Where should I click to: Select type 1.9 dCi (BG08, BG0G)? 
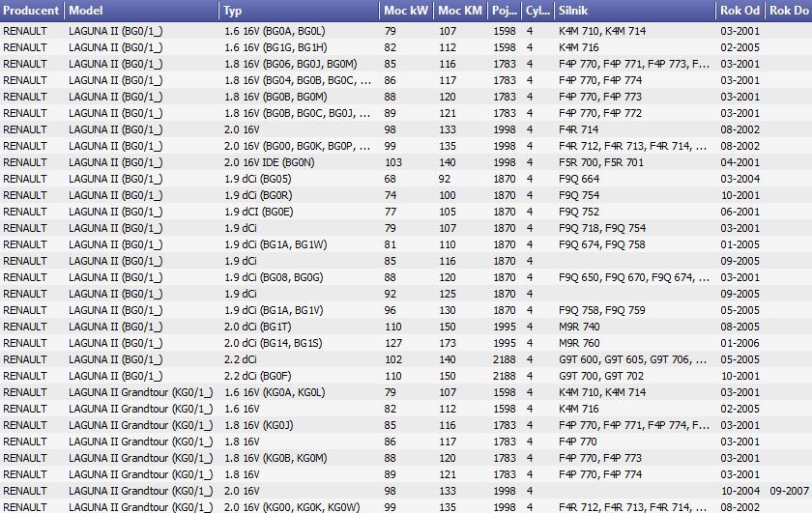274,277
